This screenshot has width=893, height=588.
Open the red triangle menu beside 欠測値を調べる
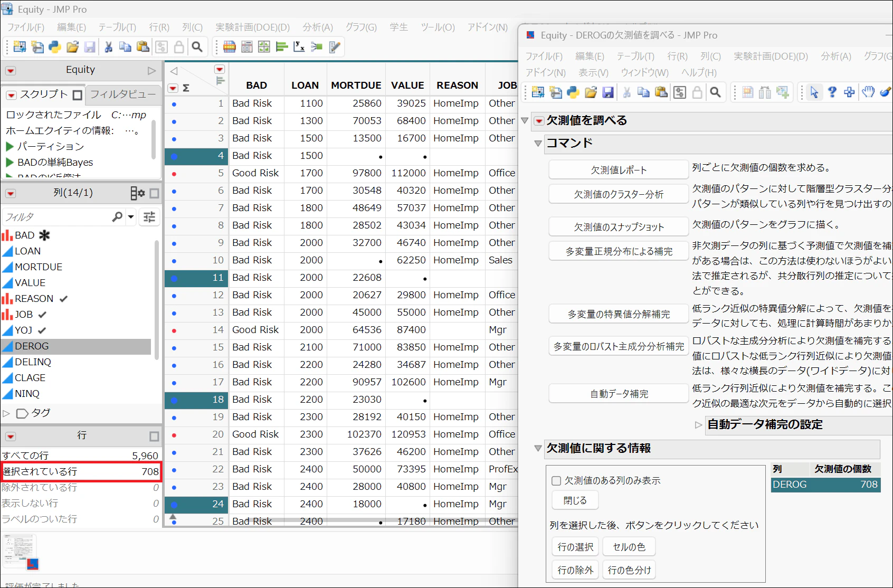coord(539,121)
